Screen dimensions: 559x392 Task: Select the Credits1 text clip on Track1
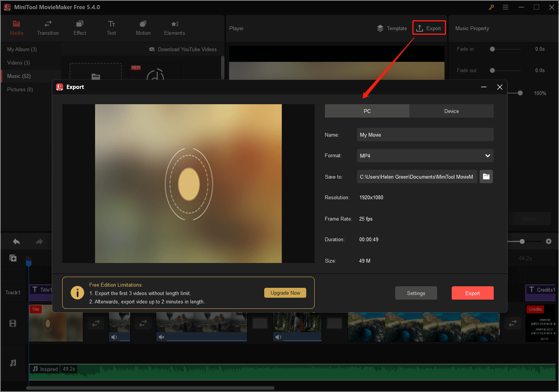541,292
